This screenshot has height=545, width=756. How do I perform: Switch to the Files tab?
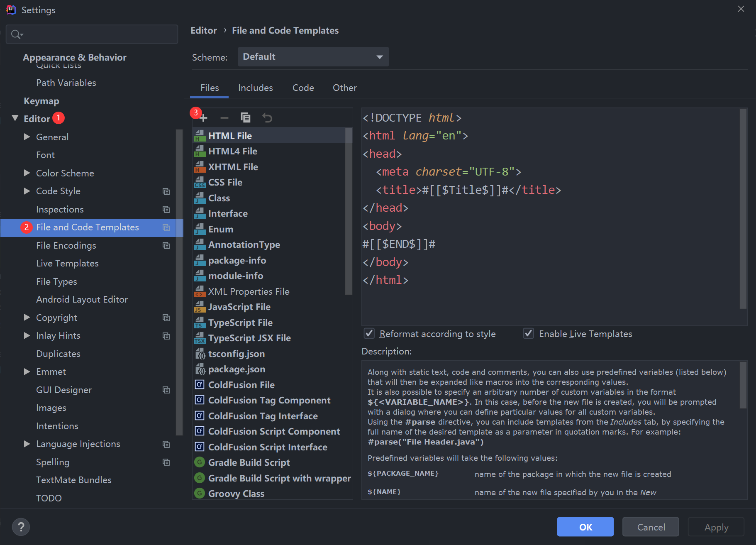[210, 88]
